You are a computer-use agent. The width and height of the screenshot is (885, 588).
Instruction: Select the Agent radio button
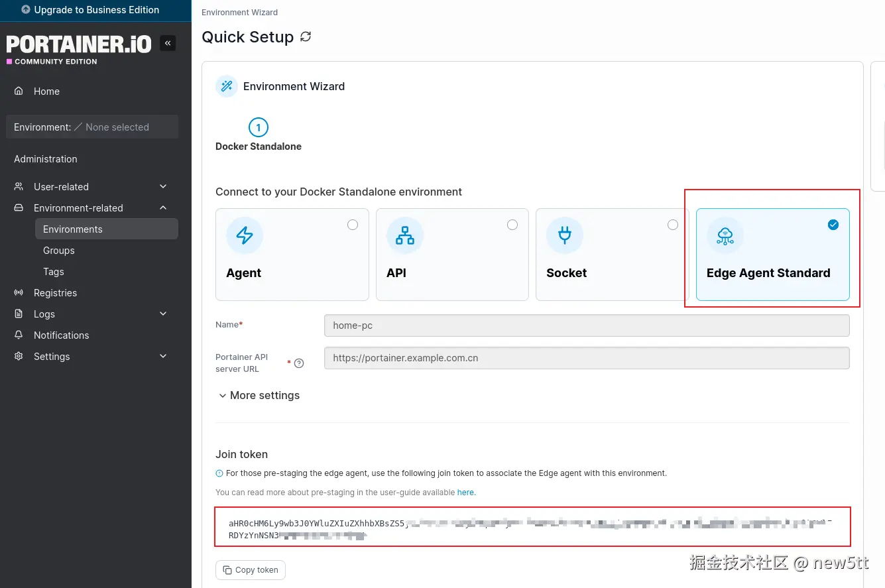pos(353,225)
